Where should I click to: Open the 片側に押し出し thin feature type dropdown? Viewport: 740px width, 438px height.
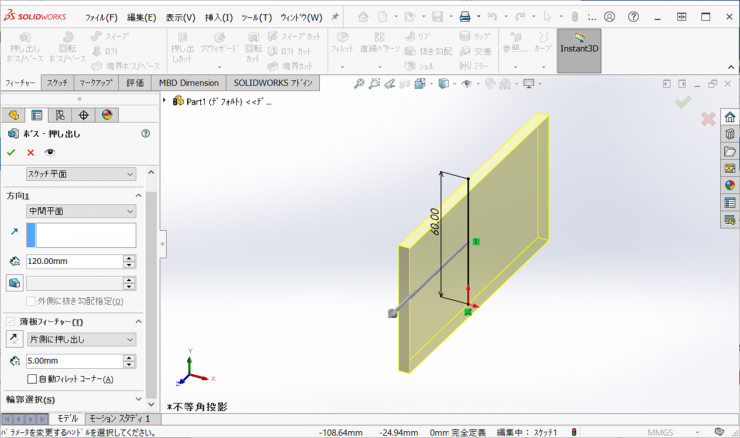pyautogui.click(x=81, y=339)
